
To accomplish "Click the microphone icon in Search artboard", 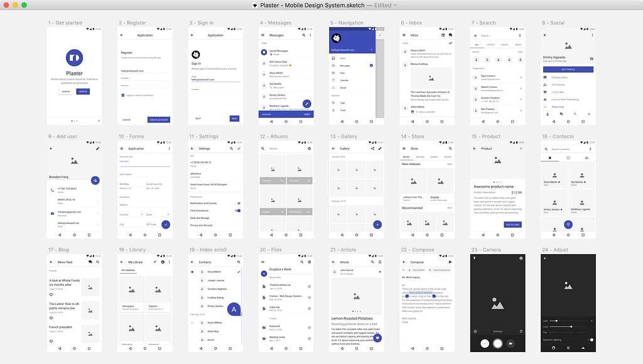I will coord(520,36).
